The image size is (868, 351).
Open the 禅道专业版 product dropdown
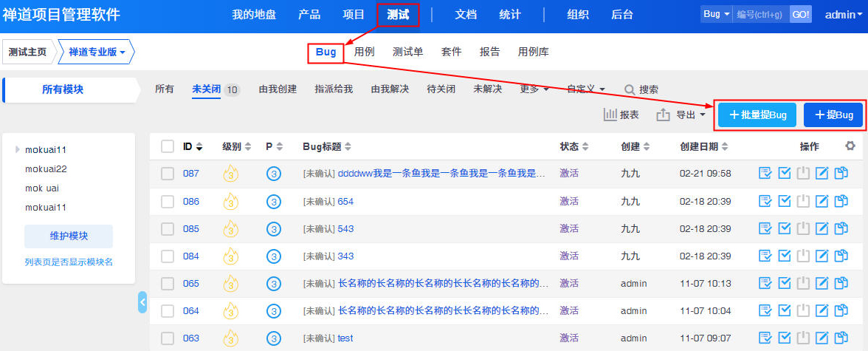(96, 52)
